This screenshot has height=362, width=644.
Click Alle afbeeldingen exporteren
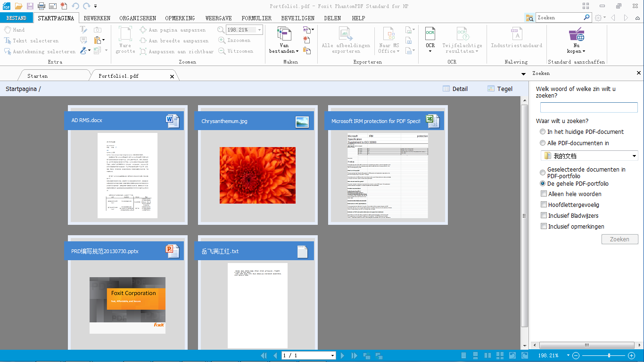click(346, 40)
